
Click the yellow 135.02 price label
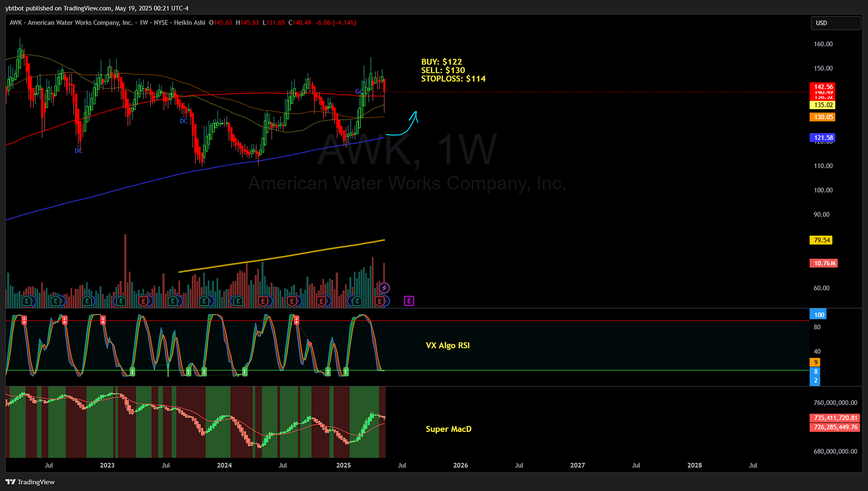(821, 105)
